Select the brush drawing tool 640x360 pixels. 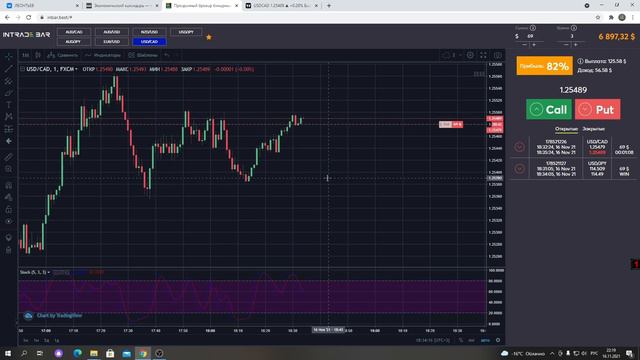click(x=9, y=93)
